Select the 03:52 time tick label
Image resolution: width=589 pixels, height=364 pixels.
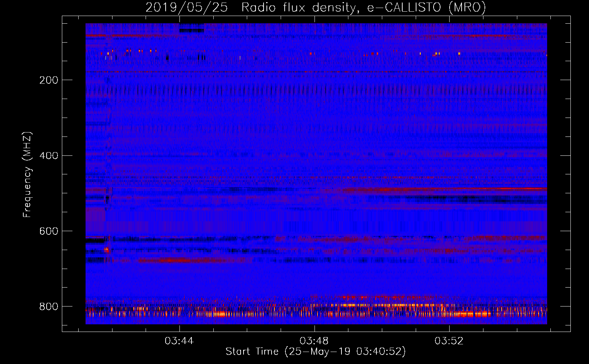point(449,341)
